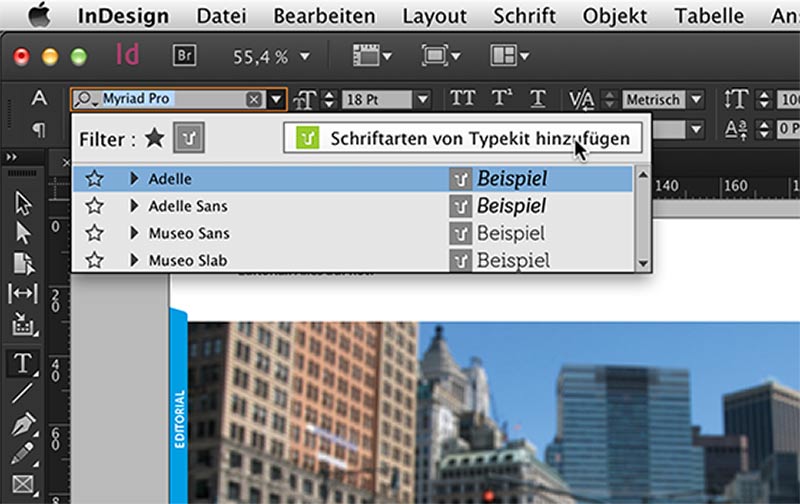
Task: Open the font size dropdown arrow
Action: [422, 99]
